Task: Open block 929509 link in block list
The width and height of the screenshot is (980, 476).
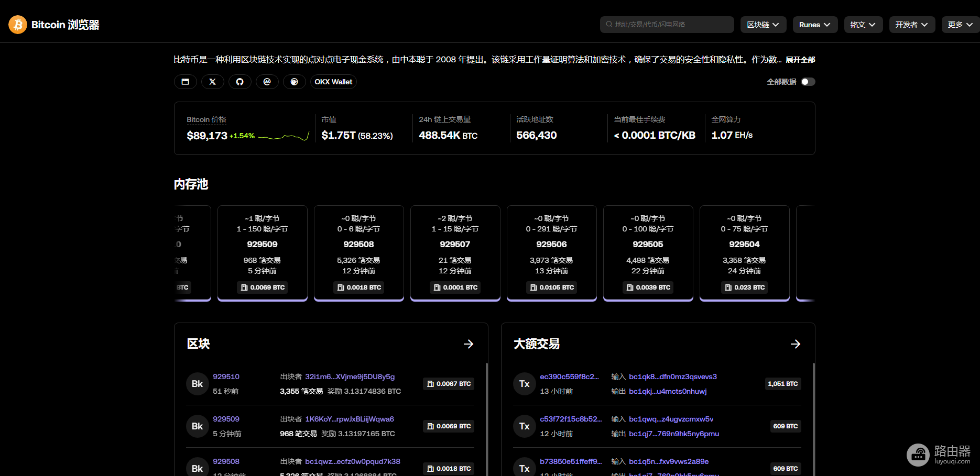Action: 226,419
